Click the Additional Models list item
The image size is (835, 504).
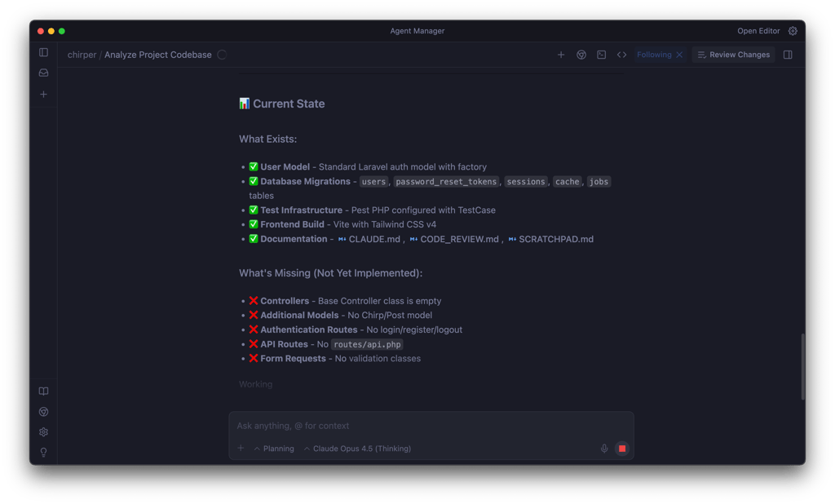click(x=340, y=316)
